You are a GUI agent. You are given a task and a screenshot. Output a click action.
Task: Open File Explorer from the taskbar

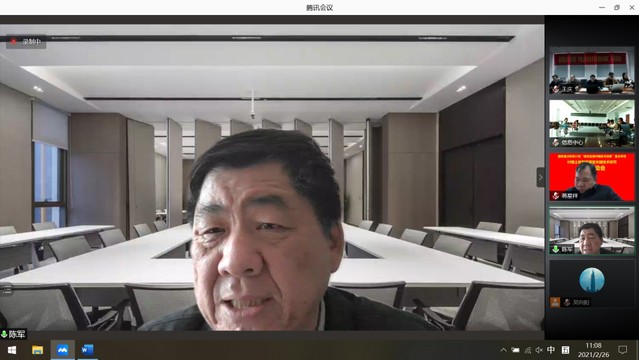tap(37, 350)
